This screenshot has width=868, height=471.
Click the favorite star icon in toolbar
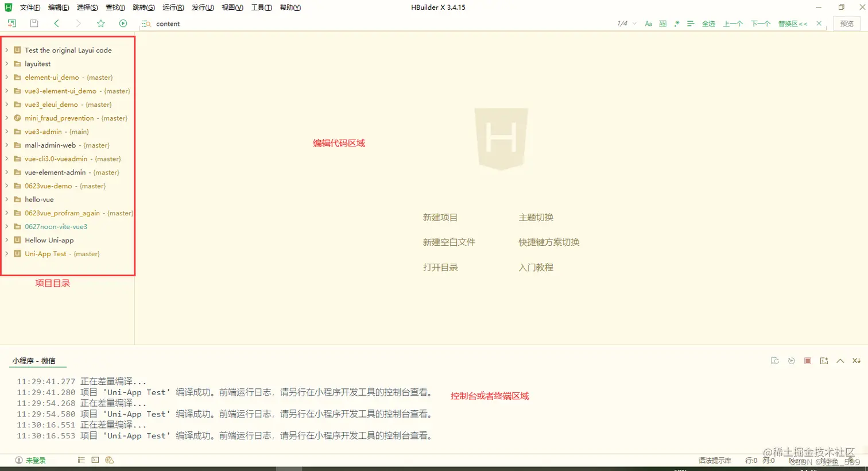pyautogui.click(x=101, y=23)
